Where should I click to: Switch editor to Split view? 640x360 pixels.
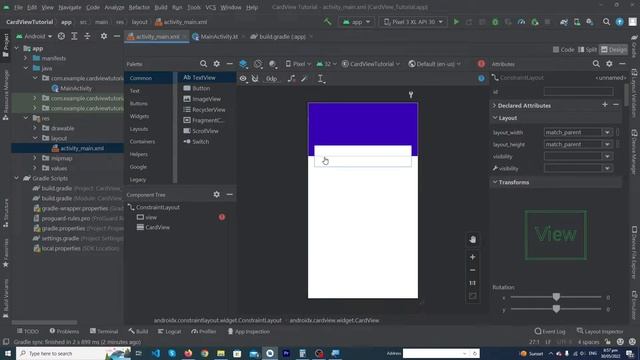(x=587, y=49)
